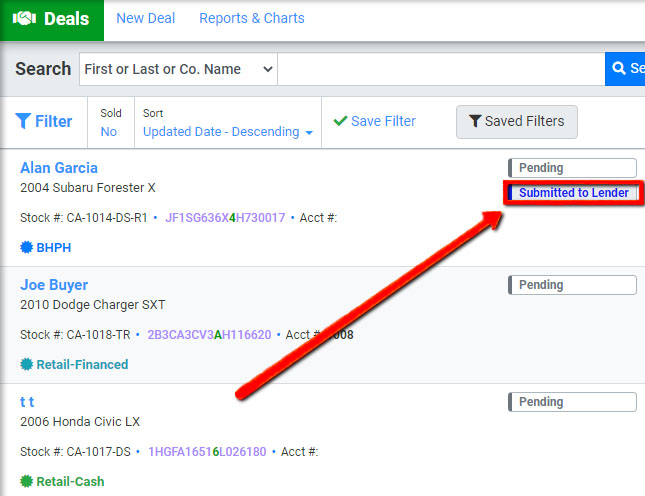
Task: Click the BHPH badge icon
Action: [27, 247]
